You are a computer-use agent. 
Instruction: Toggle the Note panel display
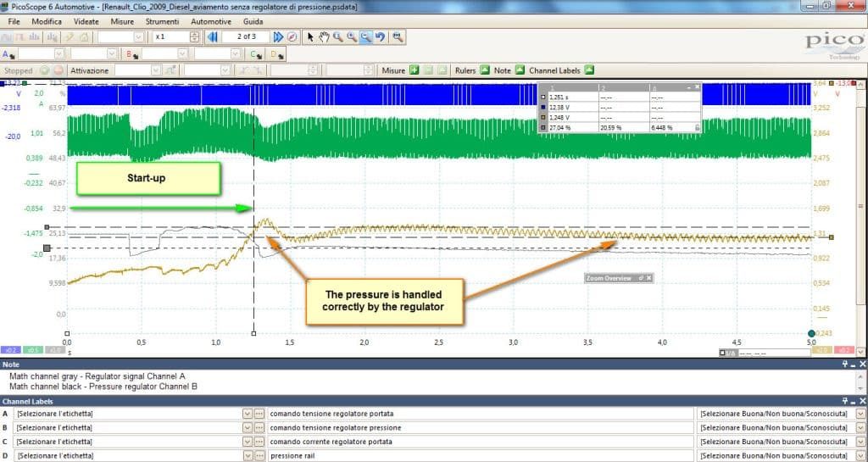[520, 70]
